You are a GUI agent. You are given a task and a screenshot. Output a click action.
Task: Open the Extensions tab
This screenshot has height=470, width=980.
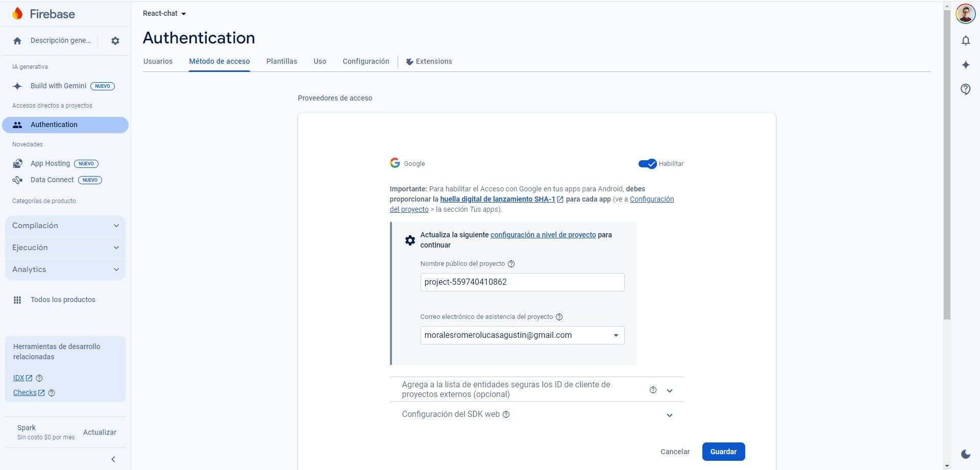tap(429, 61)
